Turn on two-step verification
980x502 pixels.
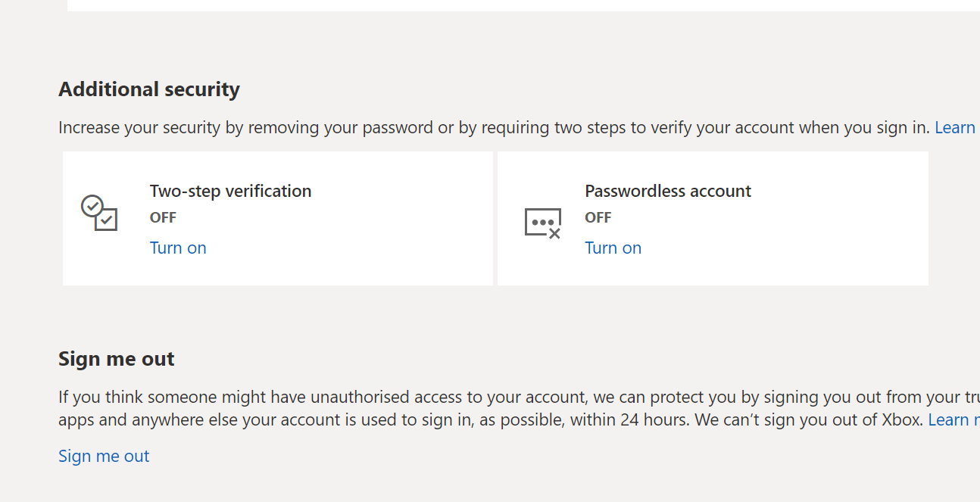178,248
